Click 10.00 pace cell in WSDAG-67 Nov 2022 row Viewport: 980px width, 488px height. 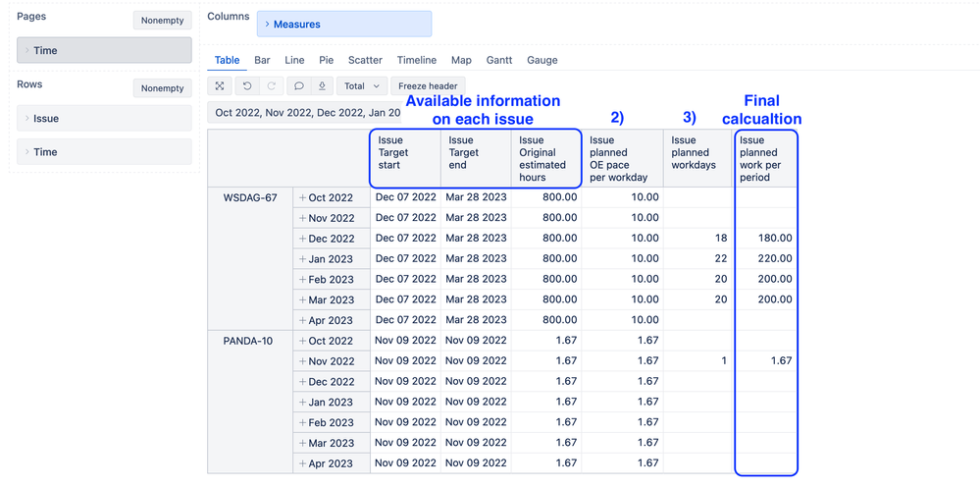coord(623,218)
